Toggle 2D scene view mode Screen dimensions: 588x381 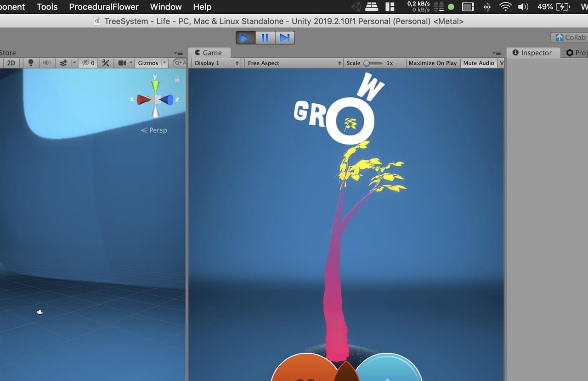point(11,63)
